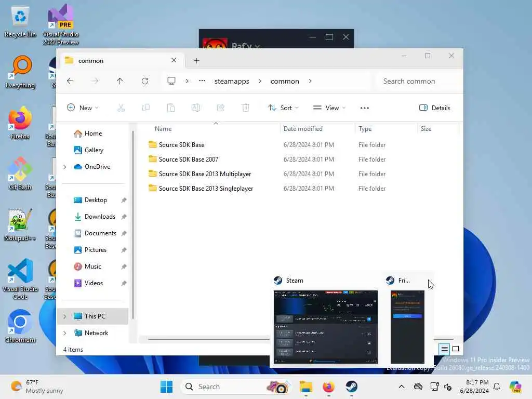Show hidden system tray icons
This screenshot has height=399, width=532.
402,387
